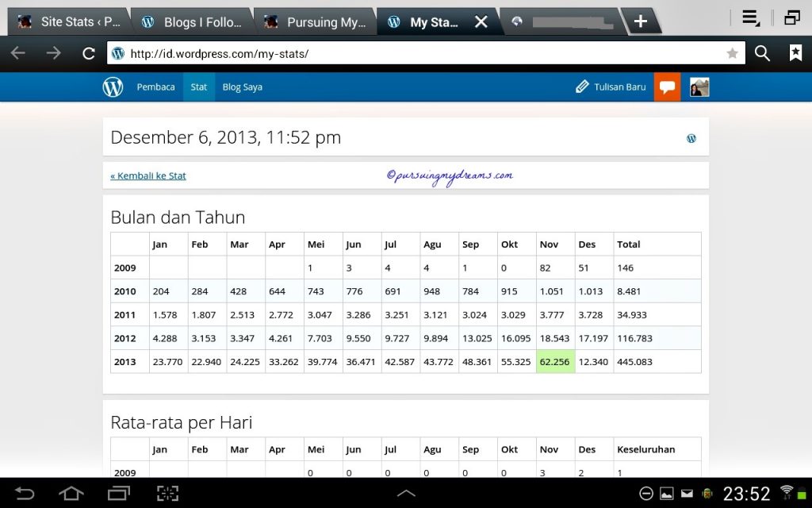Open the browser bookmarks ribbon icon
The height and width of the screenshot is (508, 812).
pyautogui.click(x=795, y=53)
